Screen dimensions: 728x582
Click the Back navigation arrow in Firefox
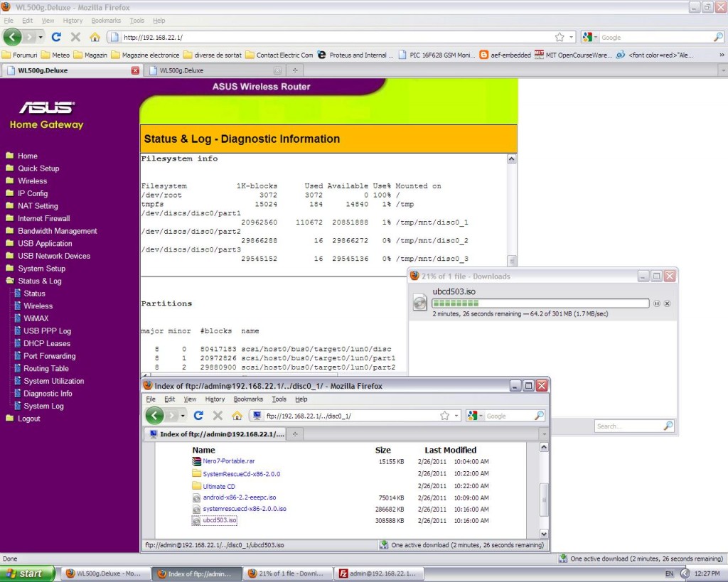pyautogui.click(x=12, y=36)
